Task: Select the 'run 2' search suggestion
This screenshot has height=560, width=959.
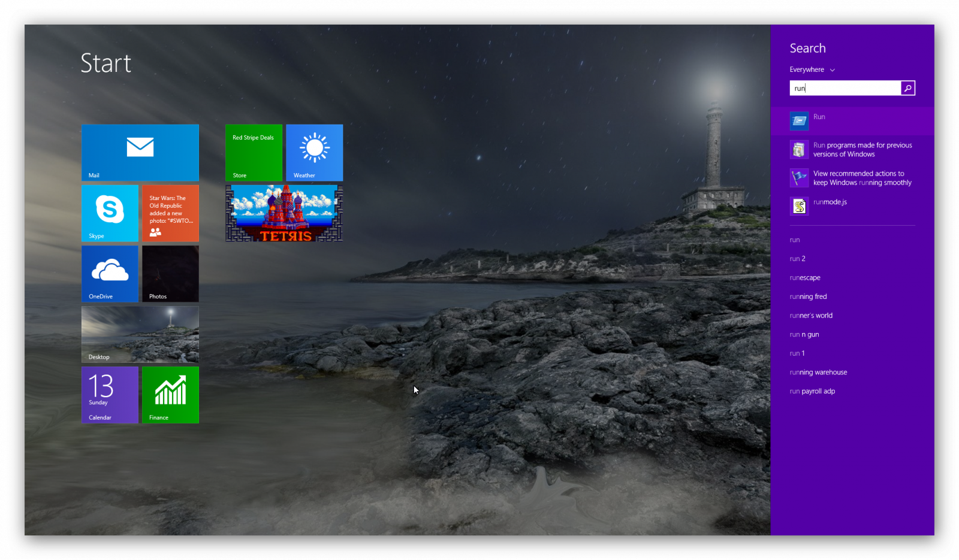Action: [x=798, y=259]
